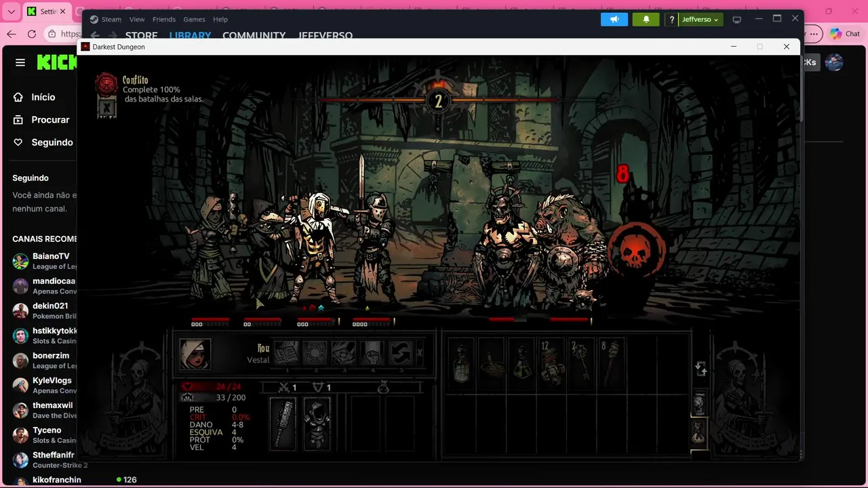Click the swap position skill icon
868x488 pixels.
pos(401,353)
